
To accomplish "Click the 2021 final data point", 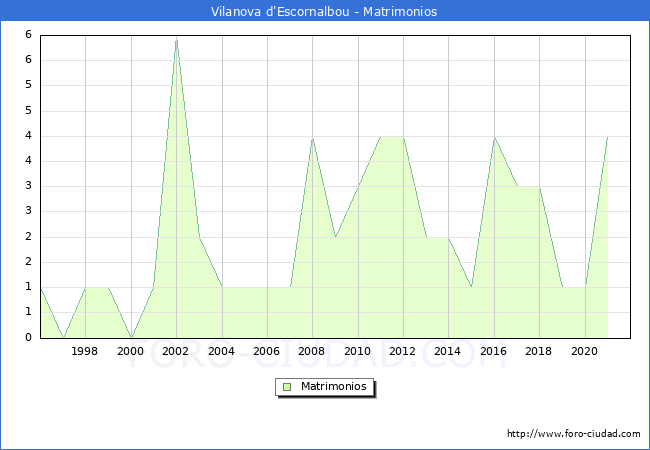I will 607,137.
